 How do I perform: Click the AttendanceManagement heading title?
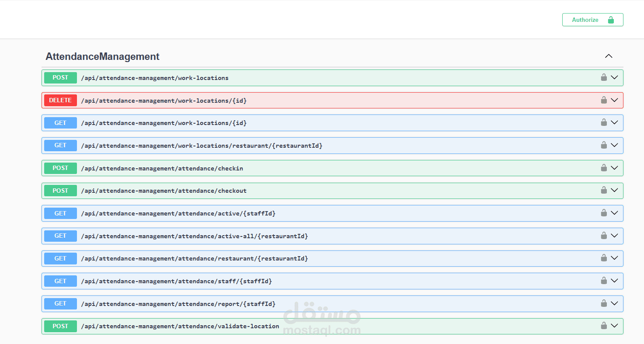point(102,56)
